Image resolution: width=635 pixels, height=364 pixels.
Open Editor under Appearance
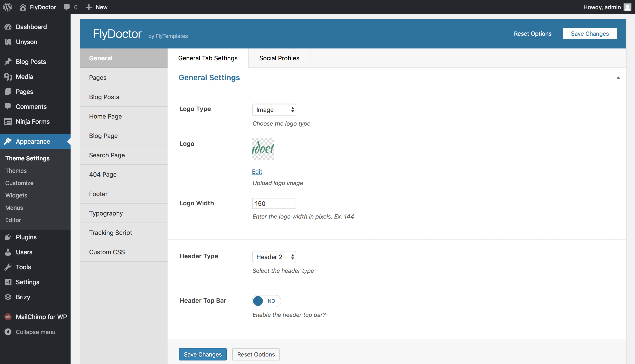[x=13, y=220]
